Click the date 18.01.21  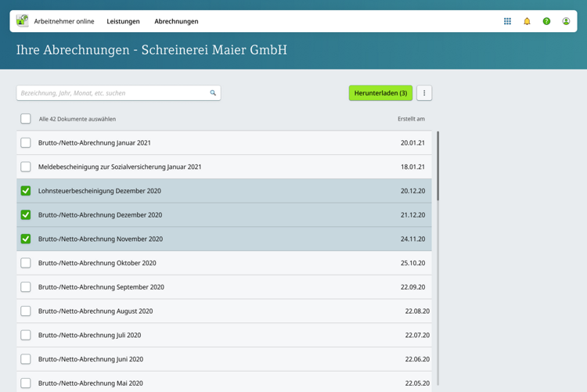tap(412, 167)
